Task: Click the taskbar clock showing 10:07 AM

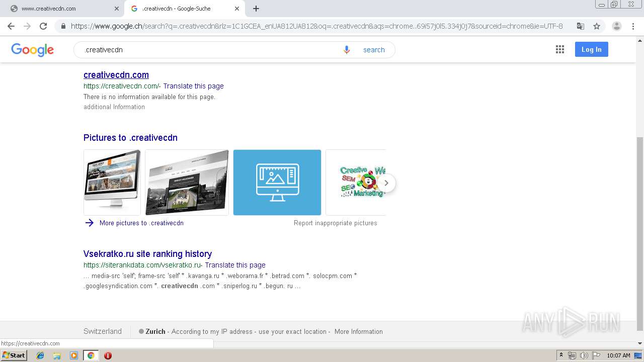Action: pyautogui.click(x=618, y=355)
